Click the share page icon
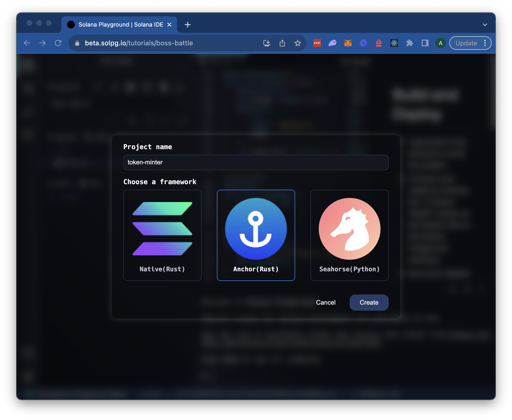 tap(282, 43)
